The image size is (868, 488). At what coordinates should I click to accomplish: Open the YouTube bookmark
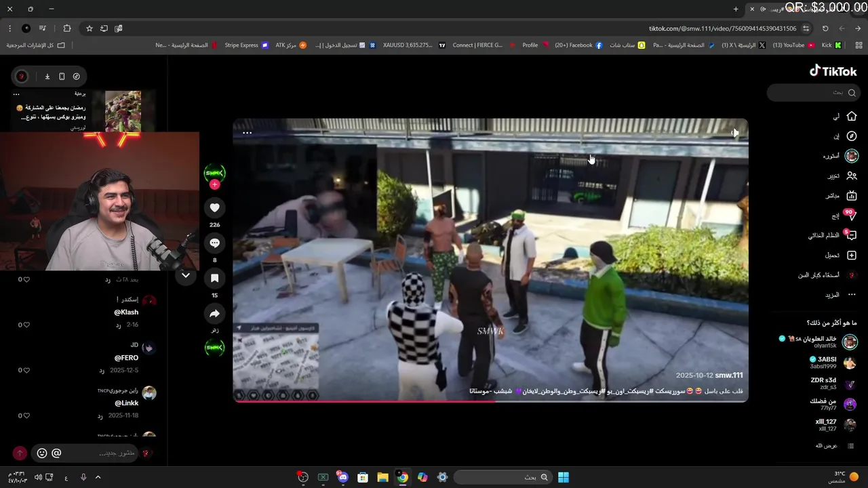tap(793, 45)
